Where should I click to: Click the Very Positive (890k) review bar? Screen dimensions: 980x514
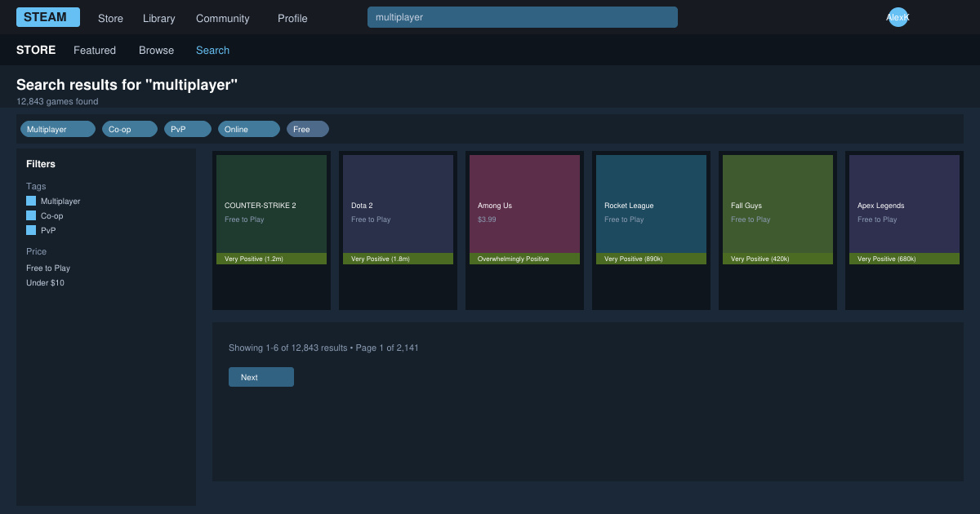(x=651, y=259)
